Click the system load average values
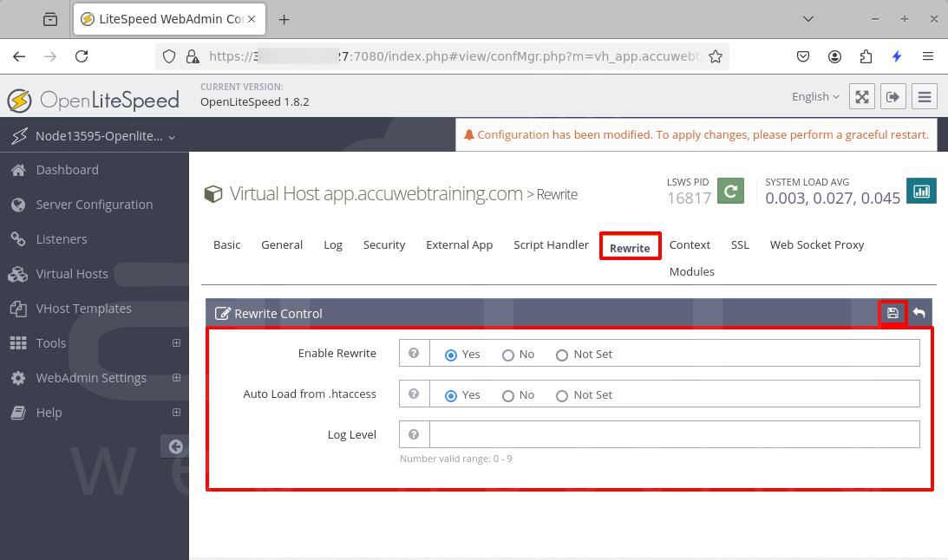 833,199
